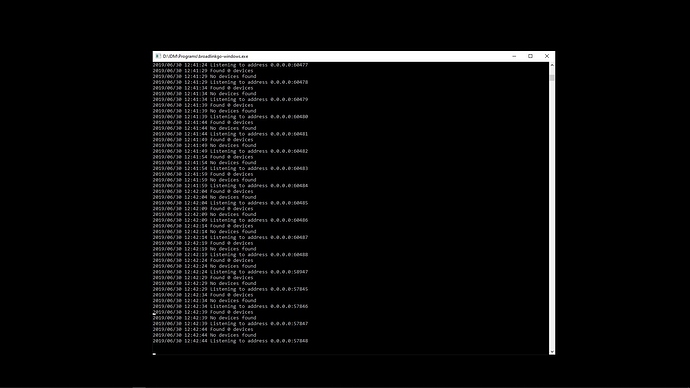This screenshot has height=388, width=690.
Task: Click the log line with port 60483
Action: pyautogui.click(x=231, y=168)
